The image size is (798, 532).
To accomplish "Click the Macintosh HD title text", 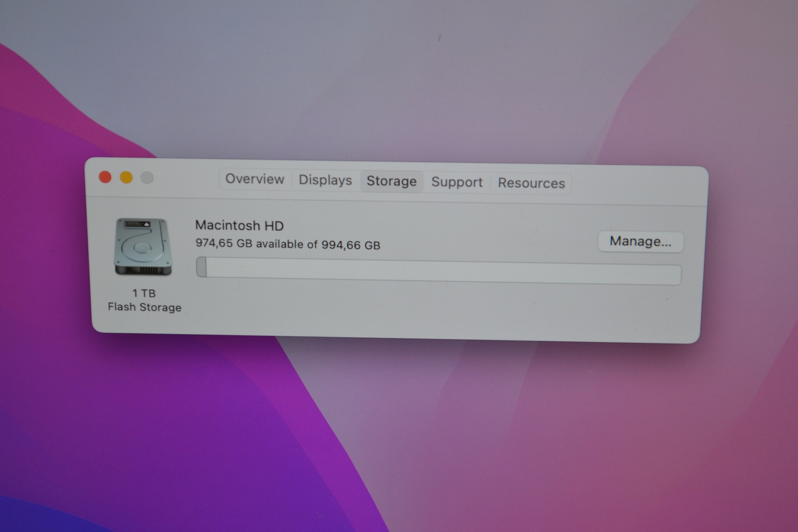I will (239, 226).
